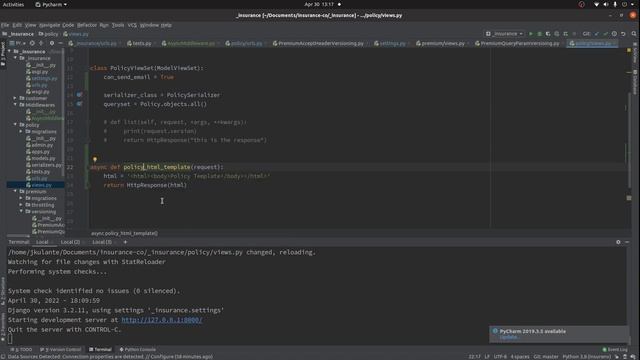Click the profiler icon in run toolbar
The image size is (640, 360).
pos(557,34)
